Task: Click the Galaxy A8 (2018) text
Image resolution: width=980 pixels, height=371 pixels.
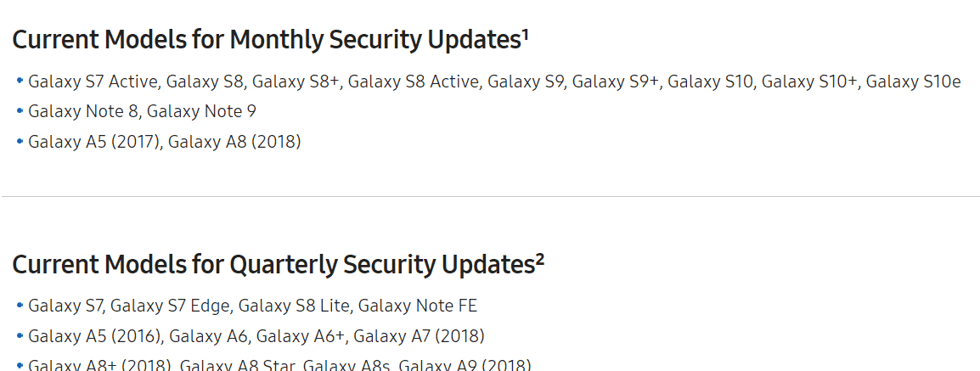Action: tap(234, 142)
